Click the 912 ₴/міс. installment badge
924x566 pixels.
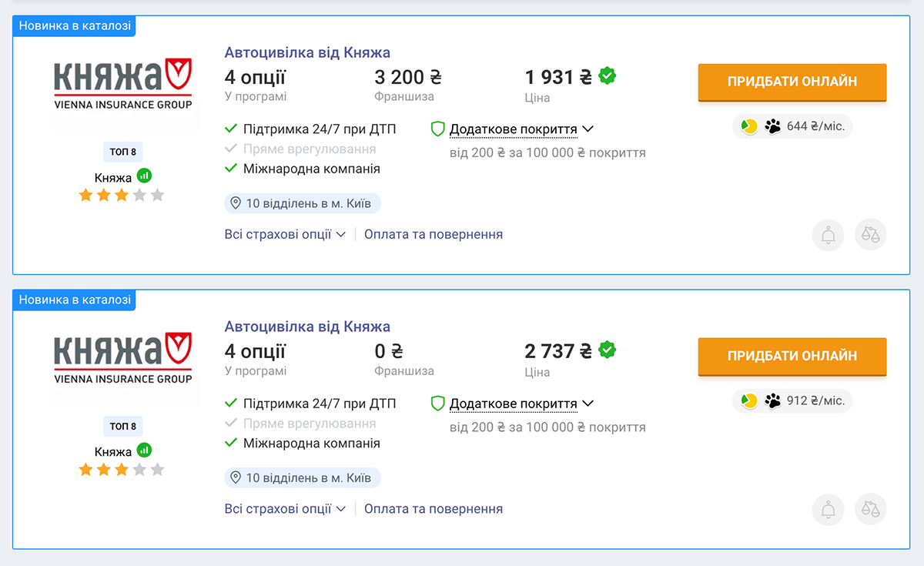(792, 400)
